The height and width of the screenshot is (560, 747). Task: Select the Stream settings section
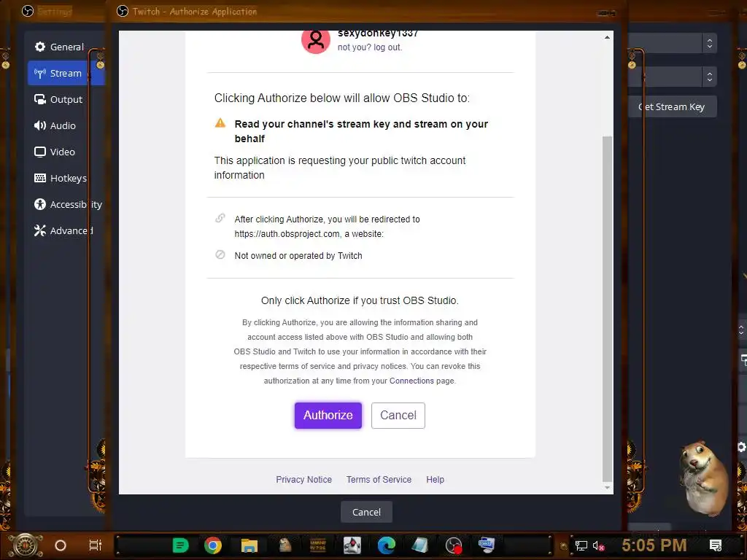(65, 73)
